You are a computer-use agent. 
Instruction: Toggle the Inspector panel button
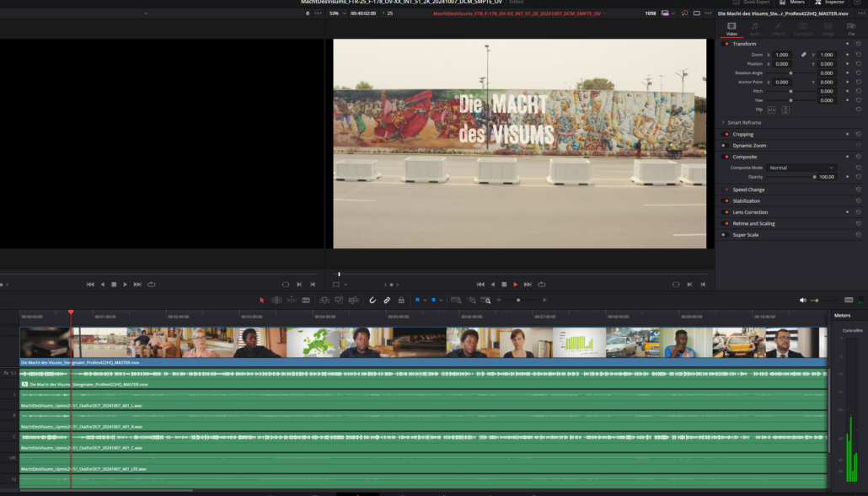pos(830,3)
